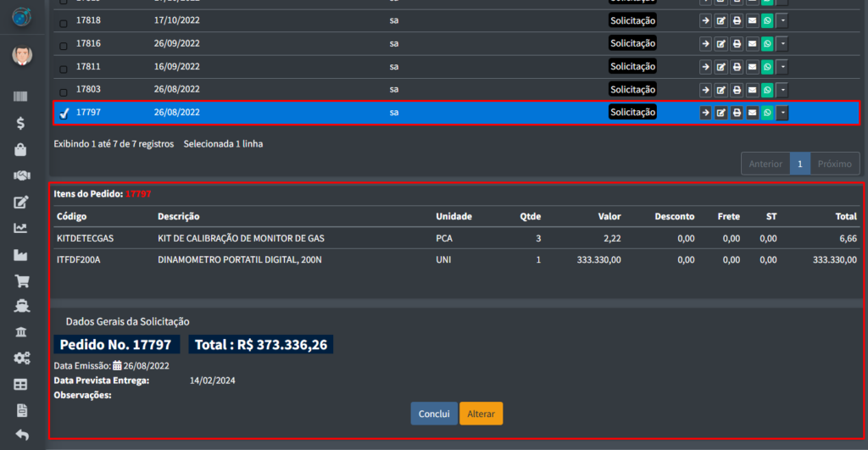The image size is (868, 450).
Task: Select the checkbox for order 17818
Action: point(64,22)
